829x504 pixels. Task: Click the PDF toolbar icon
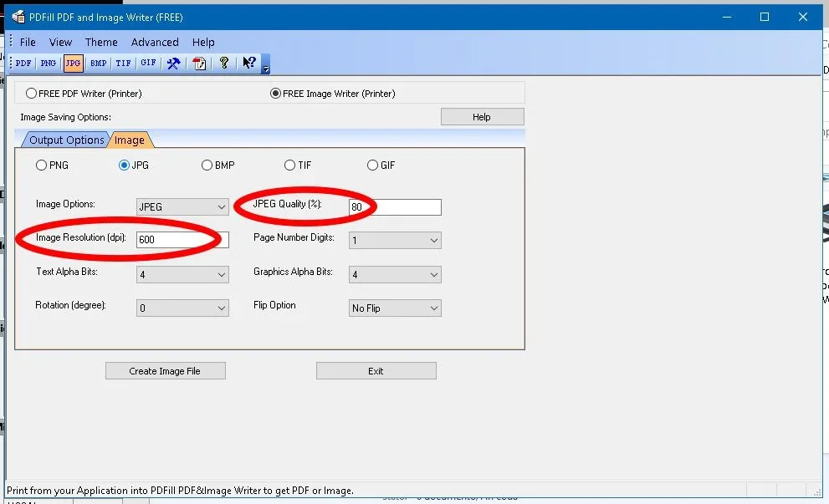point(23,64)
